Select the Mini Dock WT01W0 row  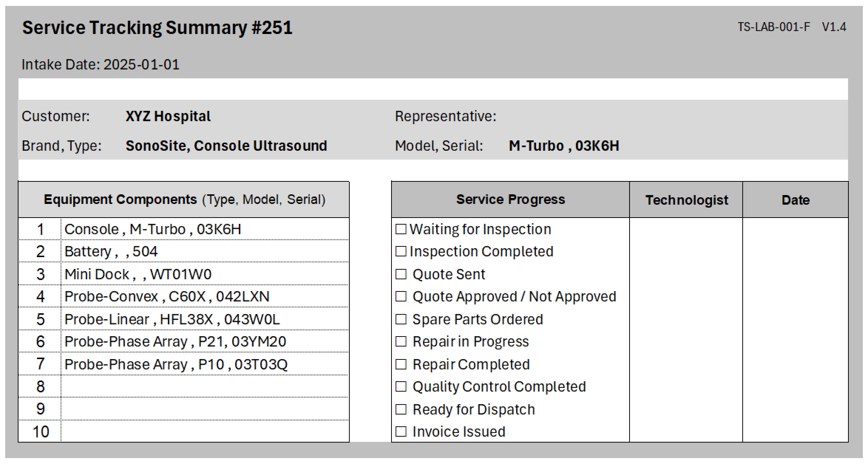pyautogui.click(x=138, y=274)
